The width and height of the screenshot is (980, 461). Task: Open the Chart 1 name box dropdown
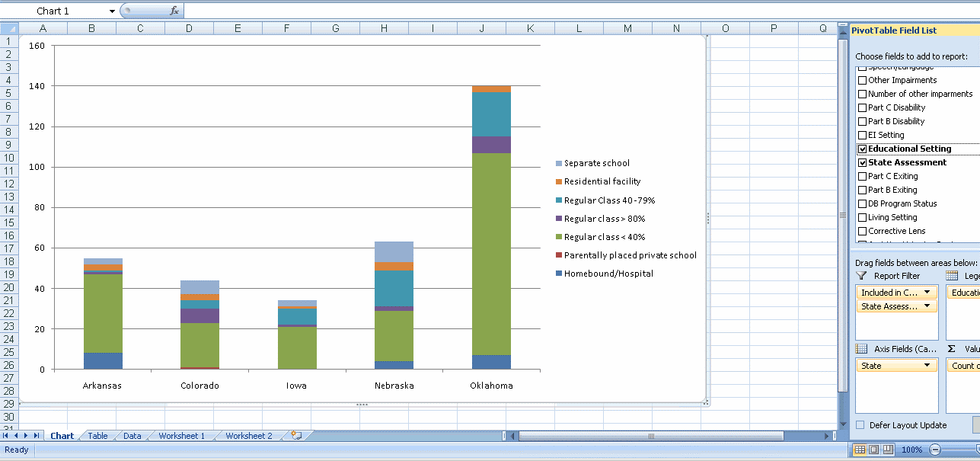pos(112,11)
